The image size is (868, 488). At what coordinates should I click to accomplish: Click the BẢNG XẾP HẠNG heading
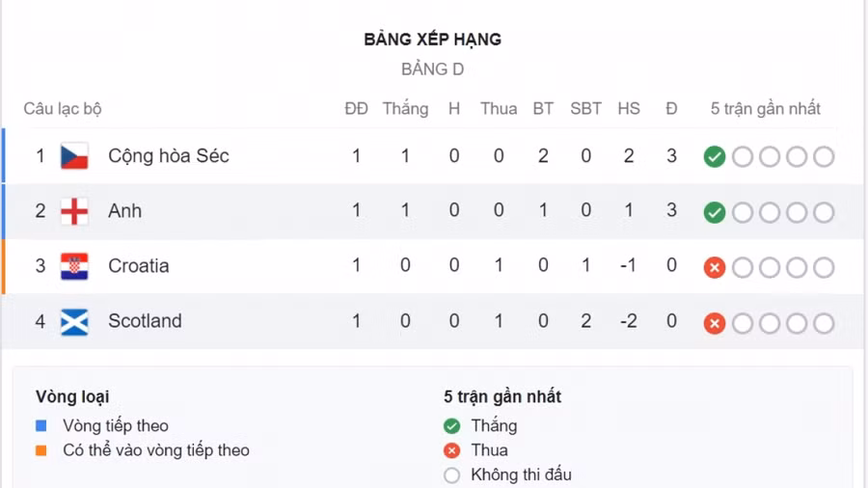coord(433,40)
